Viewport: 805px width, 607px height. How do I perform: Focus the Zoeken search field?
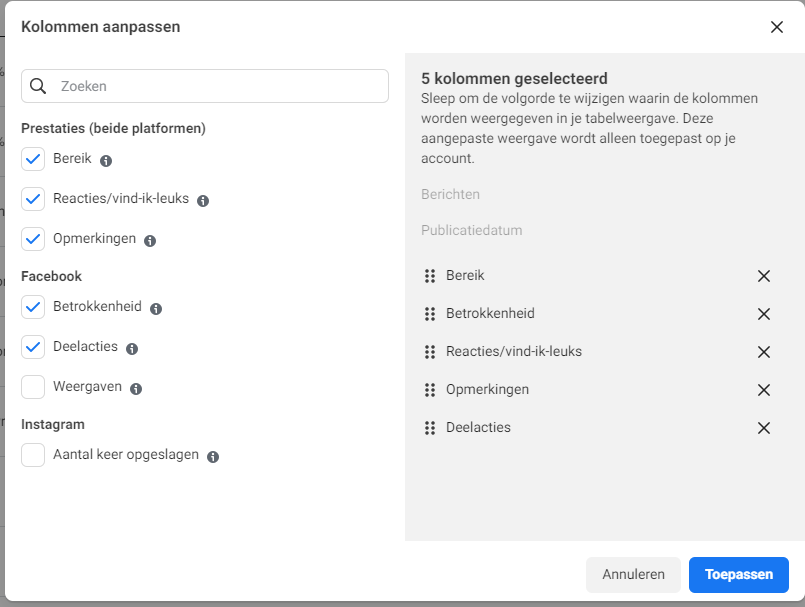click(205, 86)
